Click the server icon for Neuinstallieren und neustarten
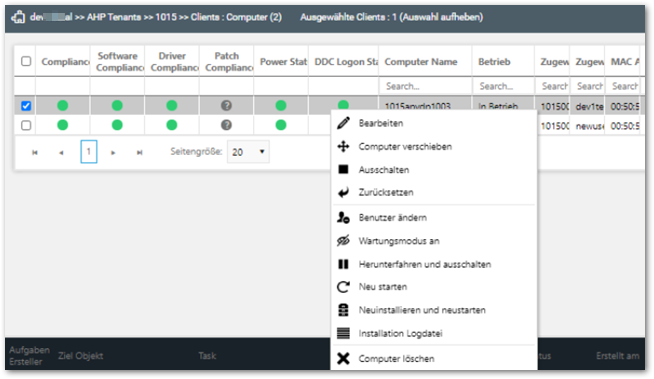 tap(343, 310)
